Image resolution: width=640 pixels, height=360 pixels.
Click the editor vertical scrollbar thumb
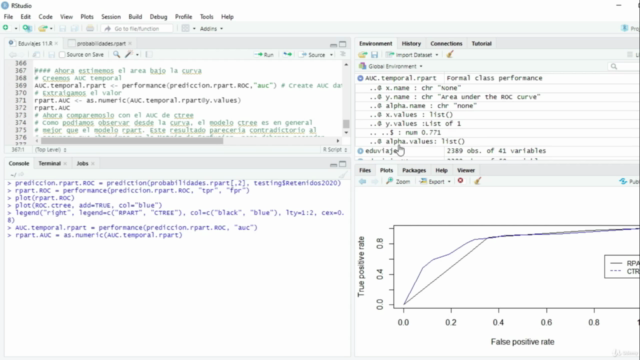(346, 123)
